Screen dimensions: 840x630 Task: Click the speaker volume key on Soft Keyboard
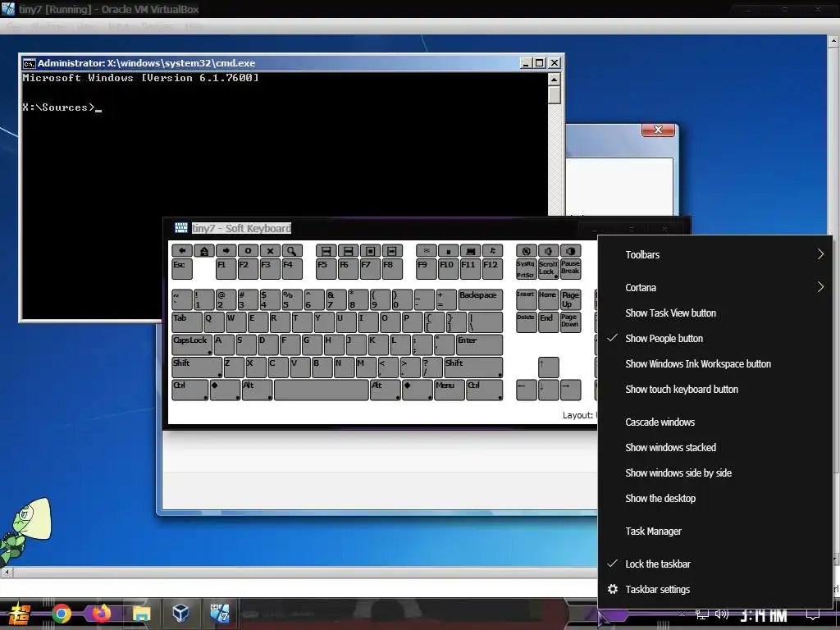[549, 250]
